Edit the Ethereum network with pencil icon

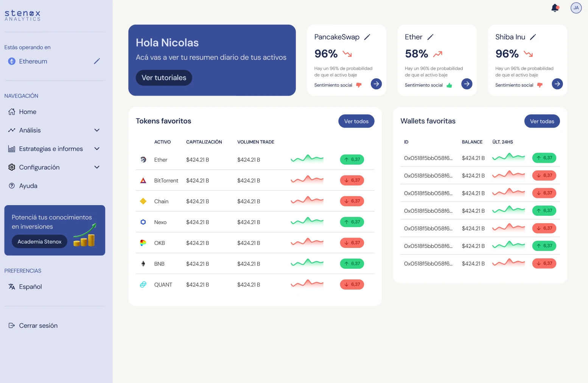pos(97,61)
